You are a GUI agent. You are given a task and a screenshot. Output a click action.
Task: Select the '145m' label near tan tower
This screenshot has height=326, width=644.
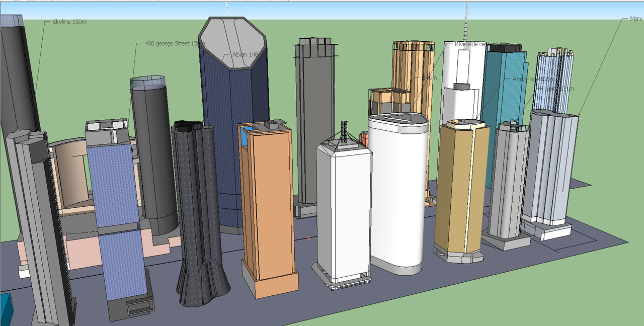click(429, 78)
